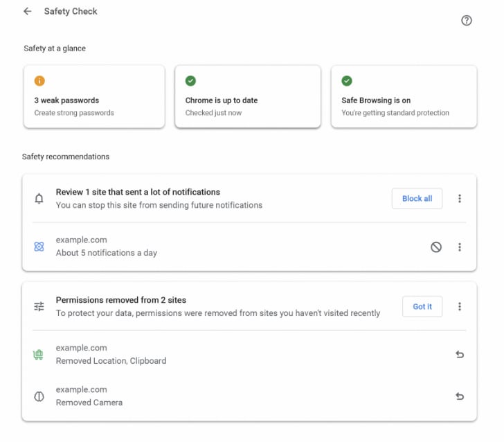Open more actions for example.com notification row

[460, 247]
